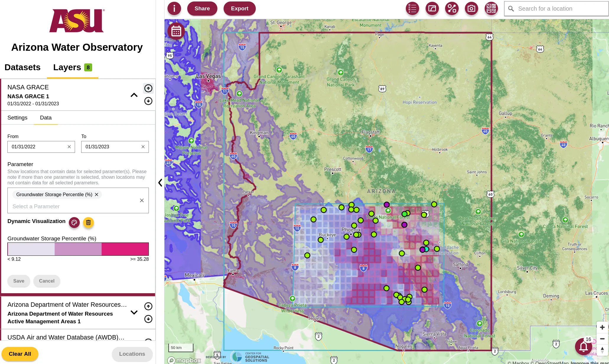Clear all selected parameters
The width and height of the screenshot is (609, 364).
[x=142, y=201]
